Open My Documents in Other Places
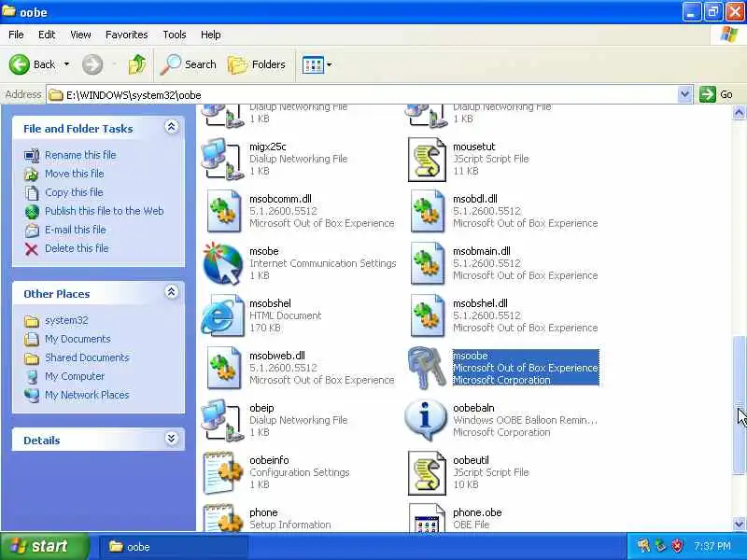747x560 pixels. (x=78, y=339)
